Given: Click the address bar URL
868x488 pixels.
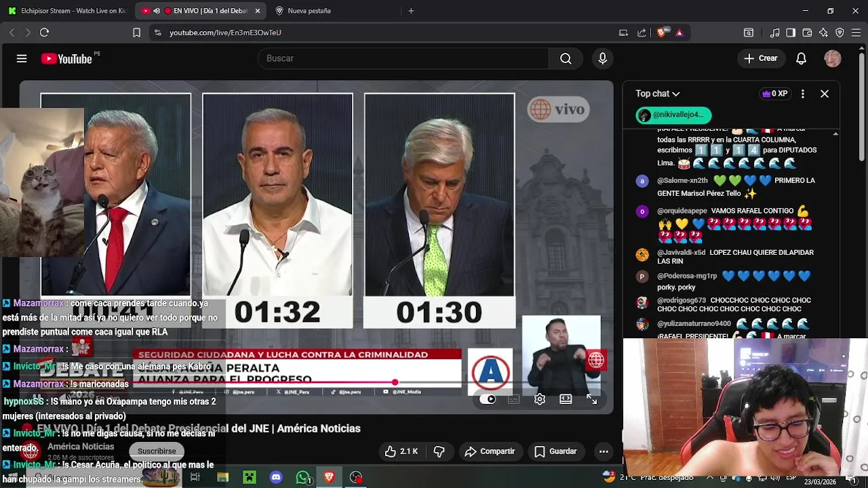Looking at the screenshot, I should click(x=225, y=33).
